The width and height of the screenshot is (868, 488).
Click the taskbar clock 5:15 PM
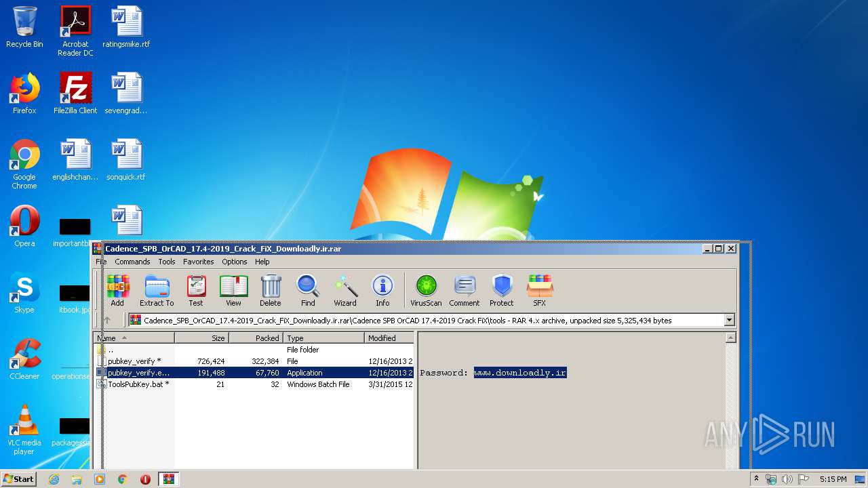(833, 479)
